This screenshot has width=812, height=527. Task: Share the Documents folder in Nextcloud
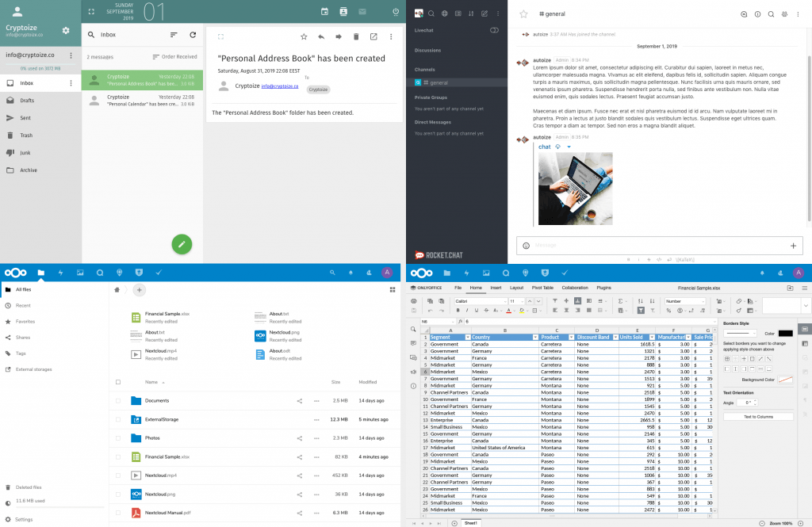tap(300, 401)
